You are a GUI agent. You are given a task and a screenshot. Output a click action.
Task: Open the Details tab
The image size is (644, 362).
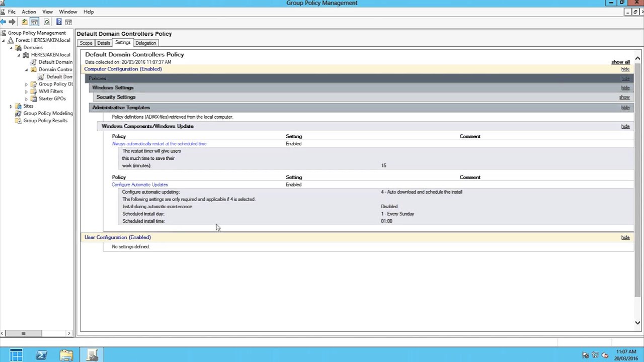(x=104, y=43)
